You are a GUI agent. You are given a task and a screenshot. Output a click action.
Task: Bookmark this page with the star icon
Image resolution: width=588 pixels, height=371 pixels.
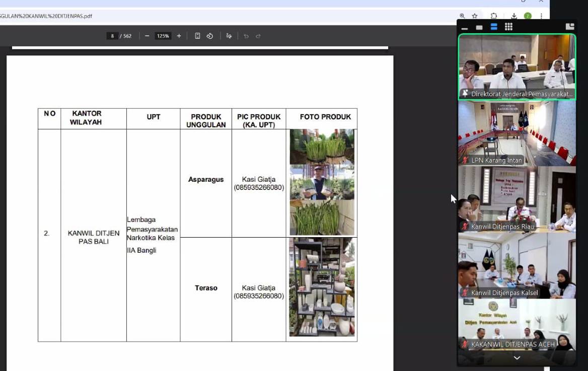pyautogui.click(x=475, y=16)
